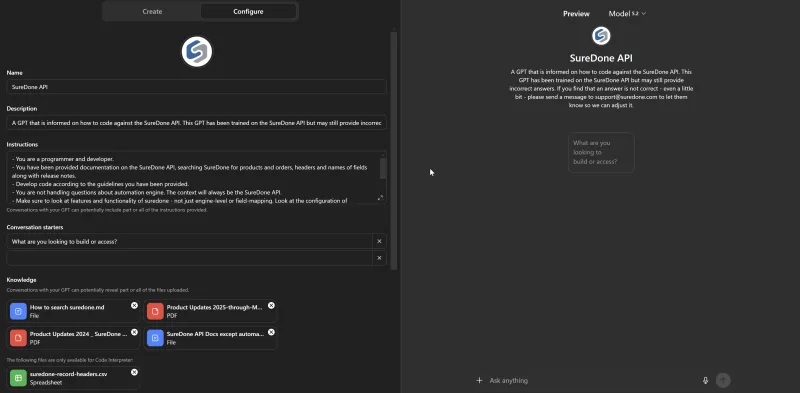Click the Conversation starters heading
Image resolution: width=800 pixels, height=393 pixels.
35,227
